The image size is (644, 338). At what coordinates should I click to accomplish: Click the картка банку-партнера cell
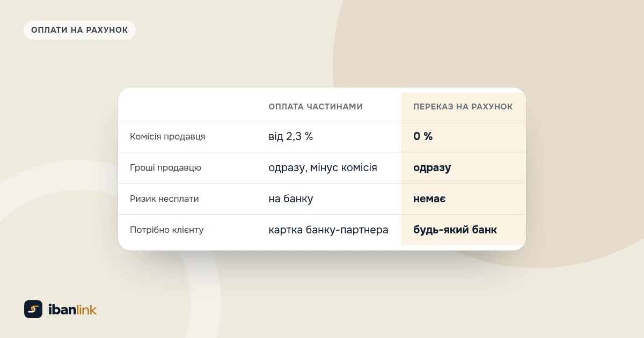click(328, 230)
